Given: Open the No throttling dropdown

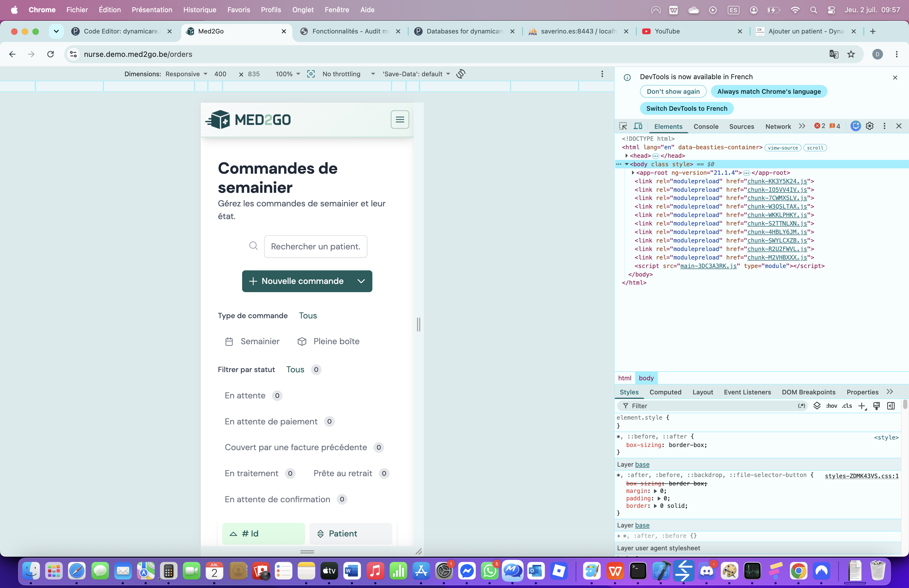Looking at the screenshot, I should pos(349,74).
